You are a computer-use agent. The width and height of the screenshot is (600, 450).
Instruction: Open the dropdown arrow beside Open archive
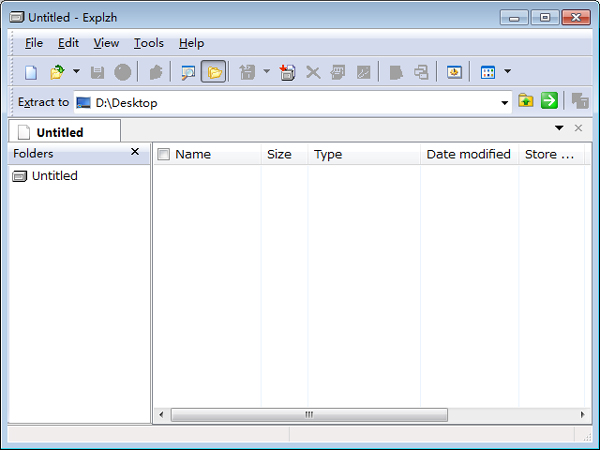[x=76, y=72]
